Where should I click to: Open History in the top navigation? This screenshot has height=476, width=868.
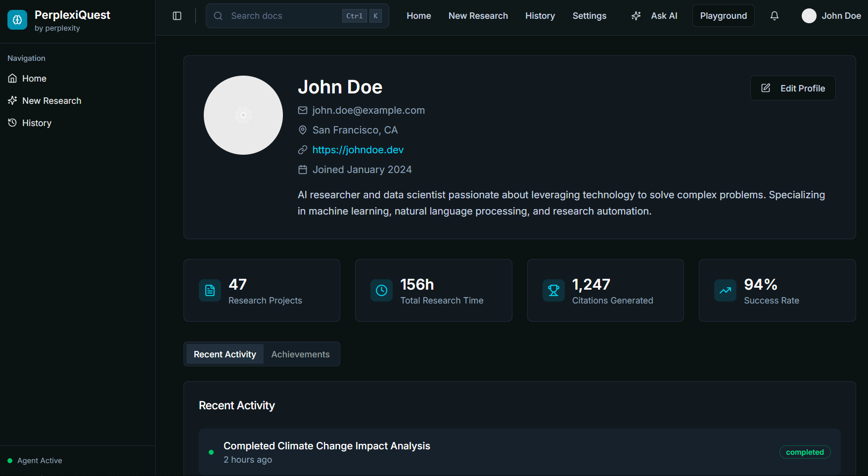pyautogui.click(x=540, y=16)
